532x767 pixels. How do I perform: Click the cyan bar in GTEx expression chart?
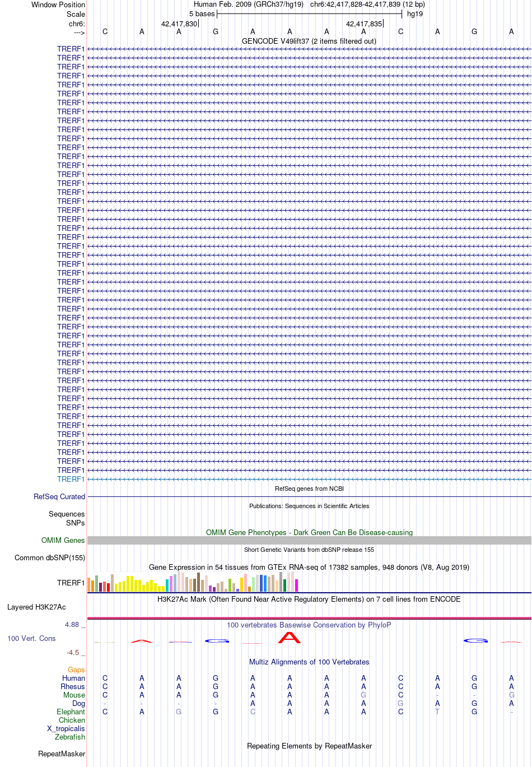coord(167,585)
